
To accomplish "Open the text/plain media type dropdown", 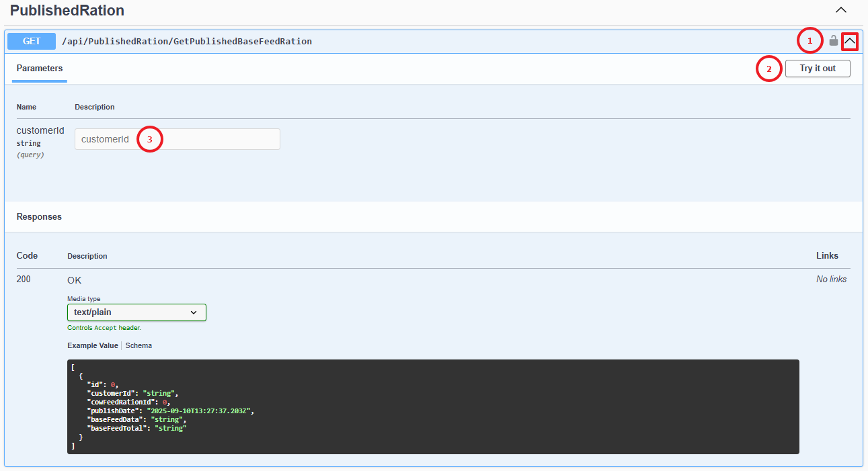I will 136,312.
